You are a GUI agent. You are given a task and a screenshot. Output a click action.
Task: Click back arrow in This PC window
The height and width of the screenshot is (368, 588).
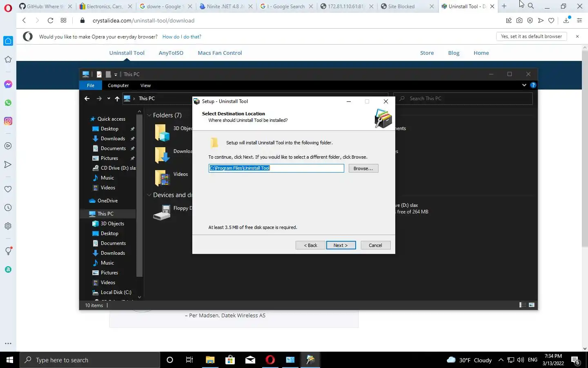click(x=87, y=99)
